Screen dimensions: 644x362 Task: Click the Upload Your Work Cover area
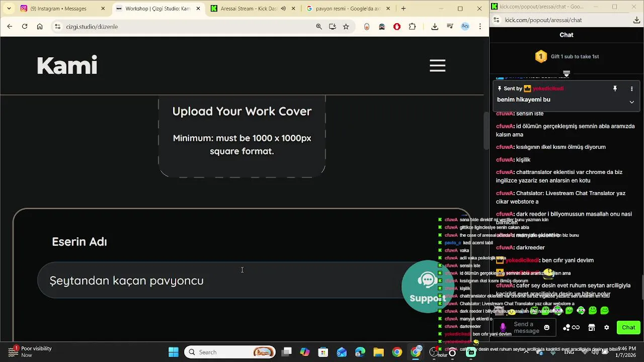tap(242, 136)
